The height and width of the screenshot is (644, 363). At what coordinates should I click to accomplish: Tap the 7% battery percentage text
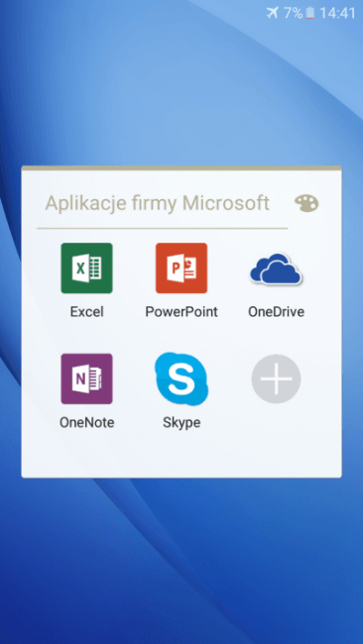[x=294, y=13]
